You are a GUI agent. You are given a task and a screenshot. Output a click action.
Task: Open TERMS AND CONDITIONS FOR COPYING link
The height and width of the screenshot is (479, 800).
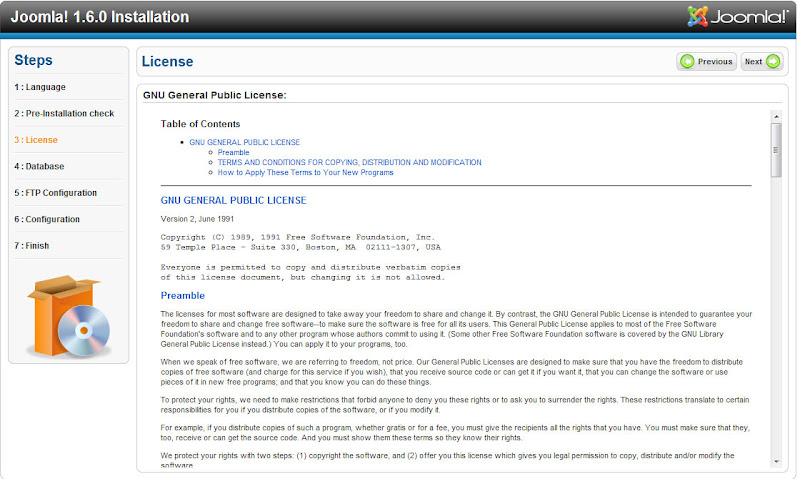pos(349,162)
